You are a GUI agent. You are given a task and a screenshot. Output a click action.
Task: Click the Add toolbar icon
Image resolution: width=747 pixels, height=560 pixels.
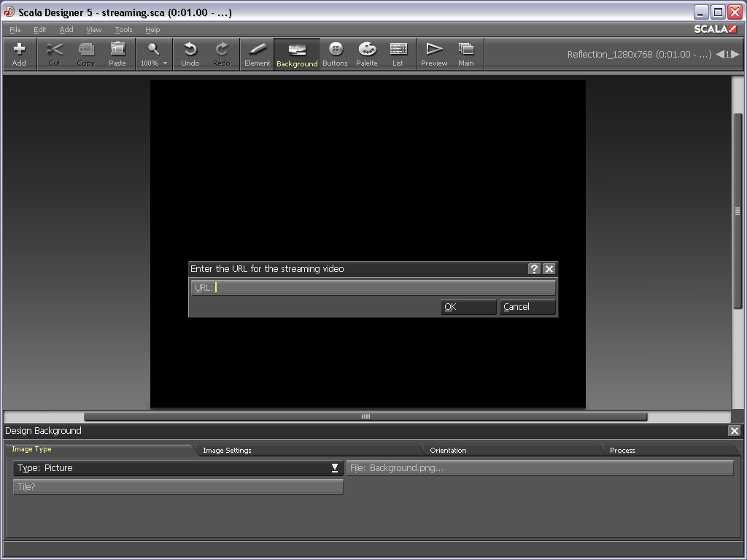[19, 54]
